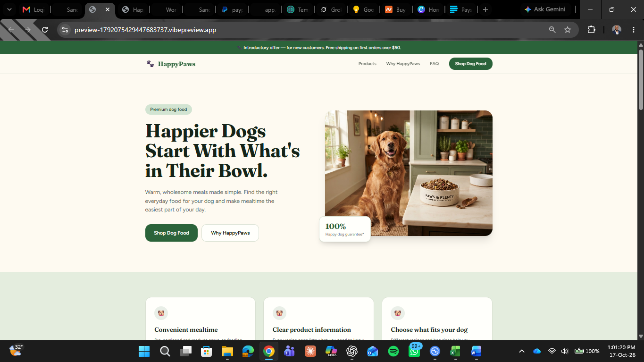Switch to the Gmail Login tab

[x=33, y=9]
